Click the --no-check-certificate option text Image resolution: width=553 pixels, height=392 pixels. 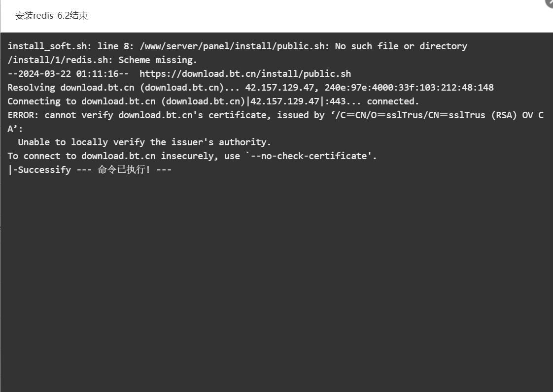coord(309,156)
